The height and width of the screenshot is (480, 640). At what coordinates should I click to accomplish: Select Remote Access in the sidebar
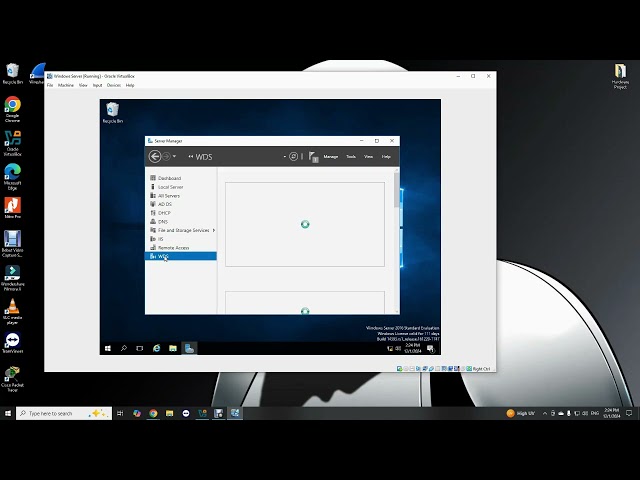[181, 248]
